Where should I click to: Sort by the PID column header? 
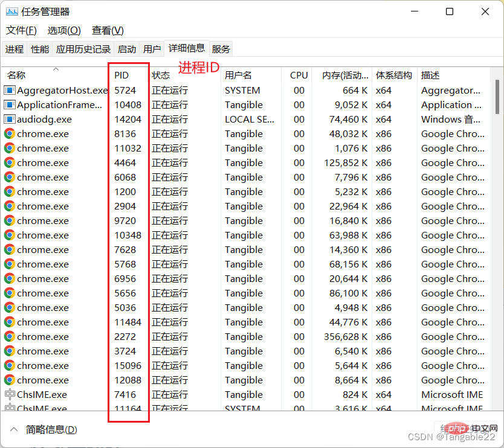[129, 75]
